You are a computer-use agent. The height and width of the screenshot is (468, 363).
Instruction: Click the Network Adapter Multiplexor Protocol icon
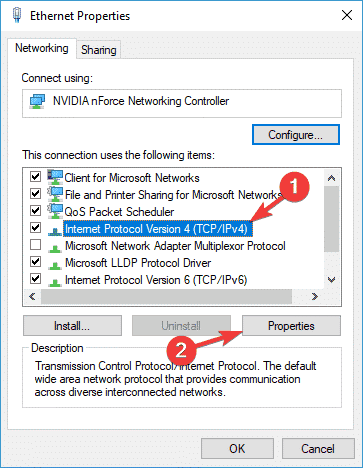[x=55, y=248]
